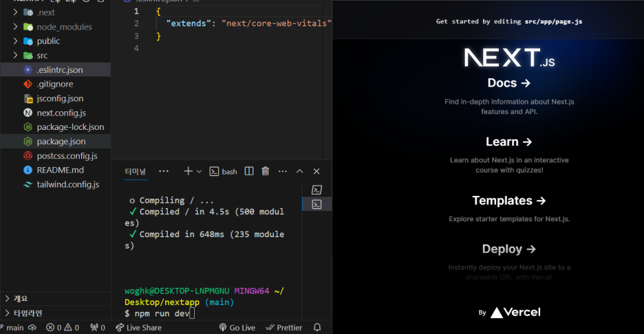
Task: Open Templates link on Next.js page
Action: [x=509, y=200]
